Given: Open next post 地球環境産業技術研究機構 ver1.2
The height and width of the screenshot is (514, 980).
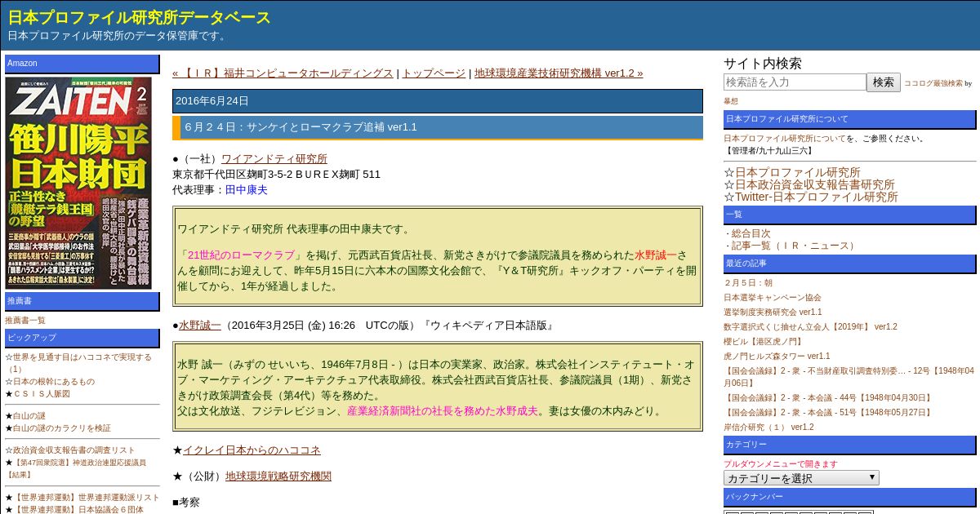Looking at the screenshot, I should click(559, 73).
